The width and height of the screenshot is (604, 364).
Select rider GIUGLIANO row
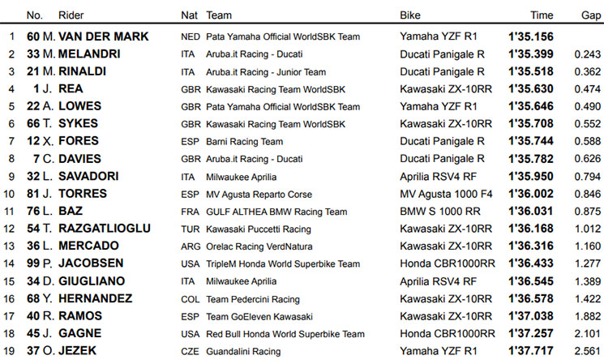click(x=302, y=281)
